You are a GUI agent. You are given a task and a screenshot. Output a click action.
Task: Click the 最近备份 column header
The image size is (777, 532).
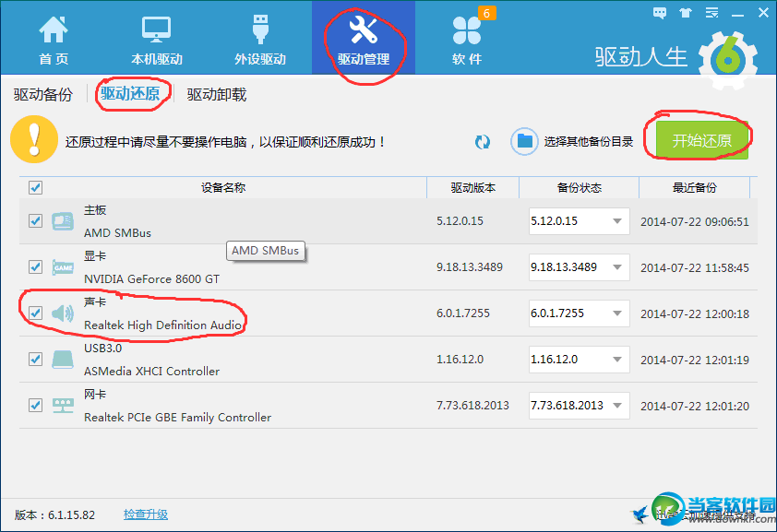point(695,187)
